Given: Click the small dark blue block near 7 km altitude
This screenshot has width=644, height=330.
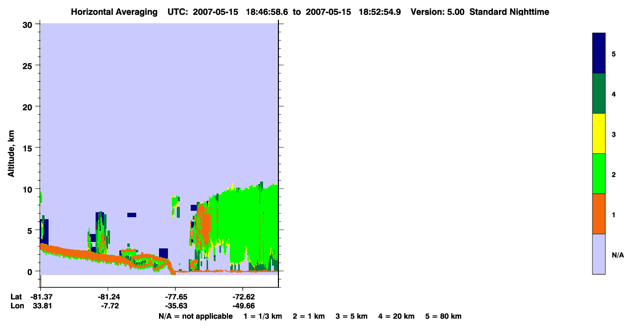Looking at the screenshot, I should coord(131,215).
